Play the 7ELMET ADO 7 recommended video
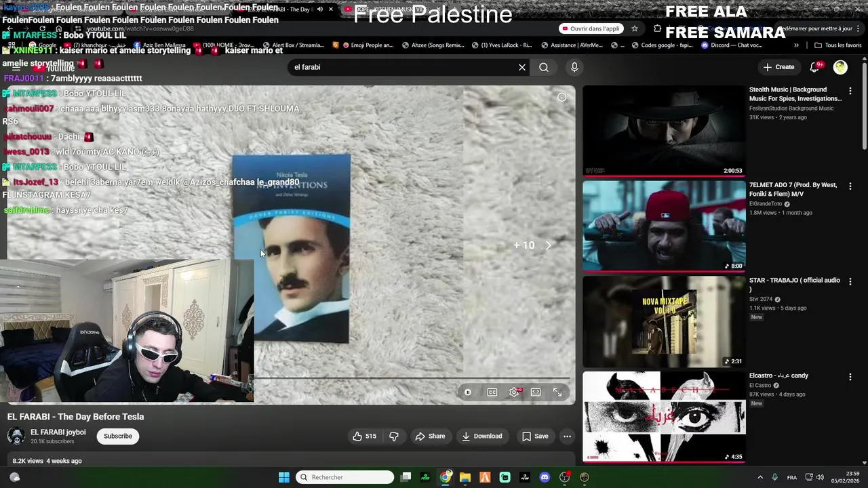The width and height of the screenshot is (868, 488). pyautogui.click(x=664, y=226)
